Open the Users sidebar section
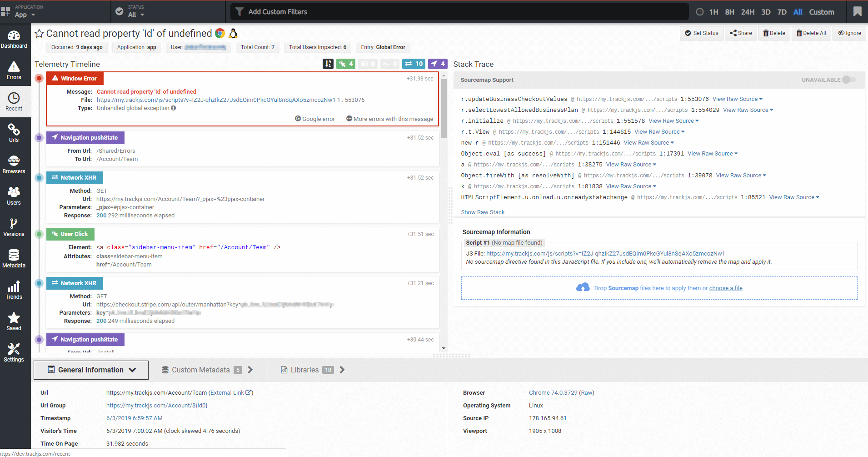This screenshot has width=868, height=457. pos(14,196)
